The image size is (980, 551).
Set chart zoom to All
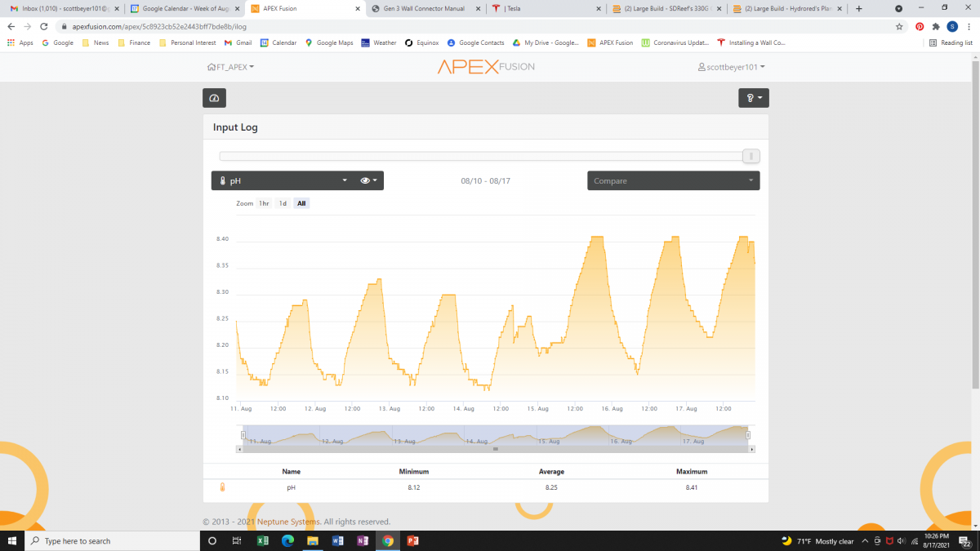pyautogui.click(x=301, y=203)
